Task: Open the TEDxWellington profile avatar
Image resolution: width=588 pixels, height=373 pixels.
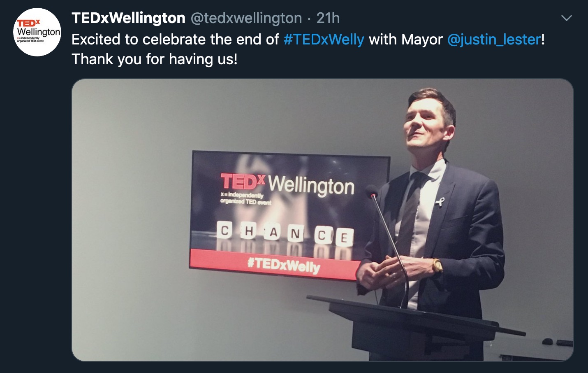Action: (x=37, y=32)
